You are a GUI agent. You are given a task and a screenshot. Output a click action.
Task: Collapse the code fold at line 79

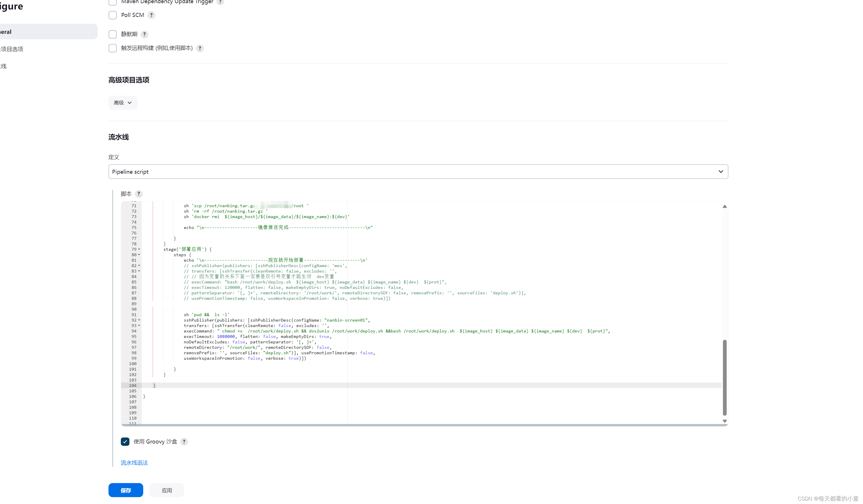coord(139,249)
